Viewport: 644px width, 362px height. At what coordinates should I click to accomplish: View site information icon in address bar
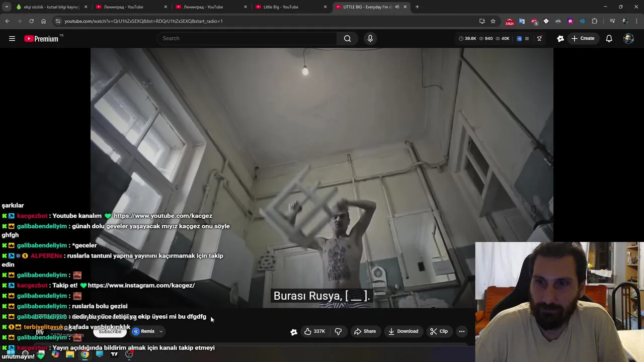(x=58, y=21)
